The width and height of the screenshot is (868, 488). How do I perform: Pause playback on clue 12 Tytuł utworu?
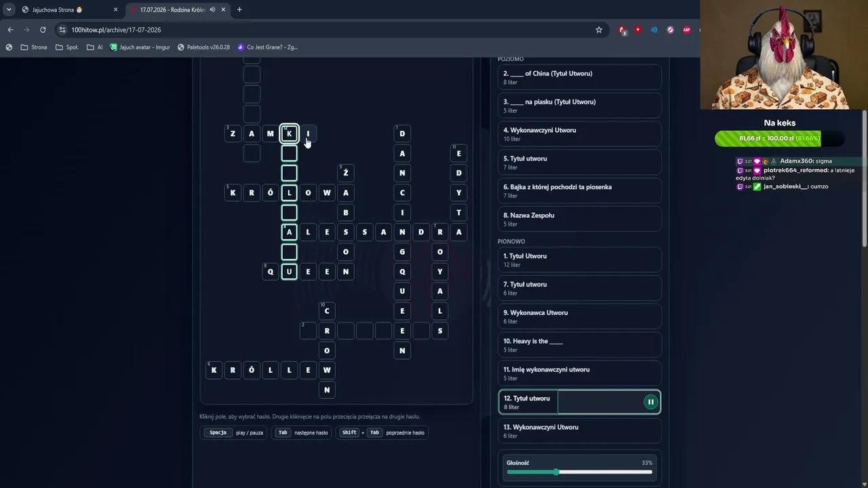point(650,402)
